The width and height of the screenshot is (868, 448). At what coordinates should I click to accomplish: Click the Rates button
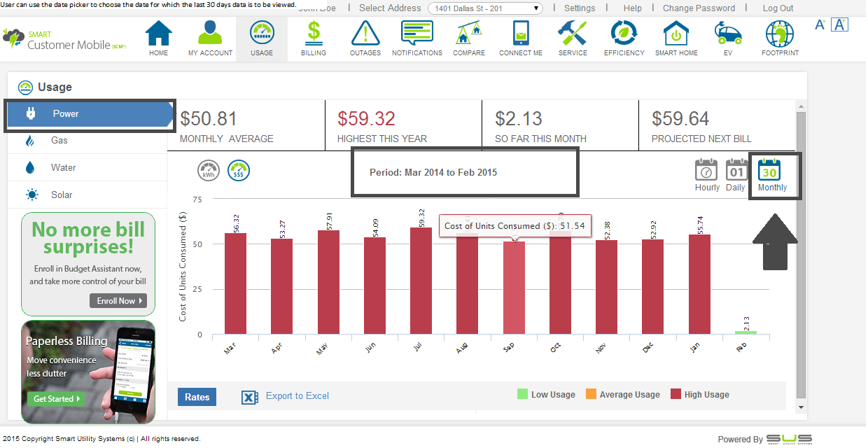[x=197, y=397]
